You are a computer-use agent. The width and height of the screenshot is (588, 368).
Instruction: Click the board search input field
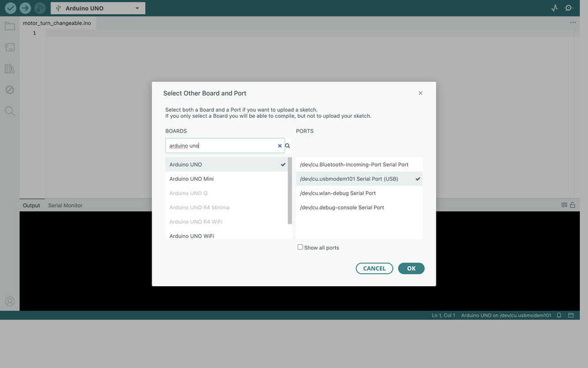[x=220, y=145]
